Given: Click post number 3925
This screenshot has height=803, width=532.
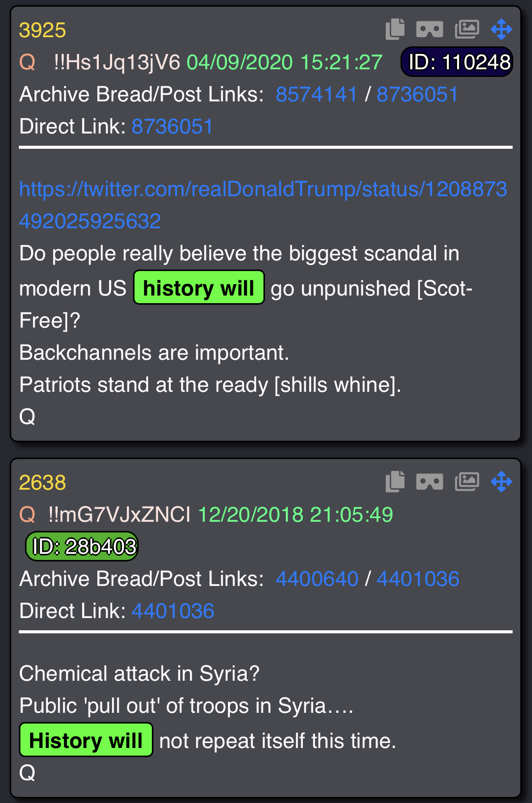Looking at the screenshot, I should (x=42, y=30).
